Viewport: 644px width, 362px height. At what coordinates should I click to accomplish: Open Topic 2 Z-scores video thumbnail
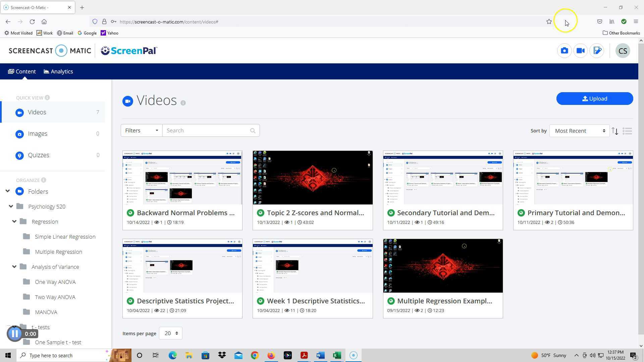312,178
